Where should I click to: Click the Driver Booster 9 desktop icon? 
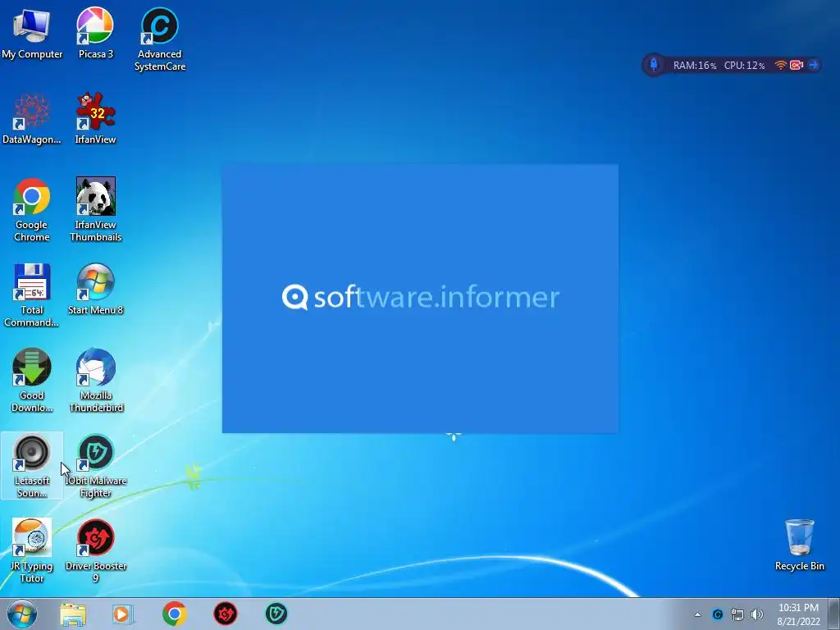95,550
